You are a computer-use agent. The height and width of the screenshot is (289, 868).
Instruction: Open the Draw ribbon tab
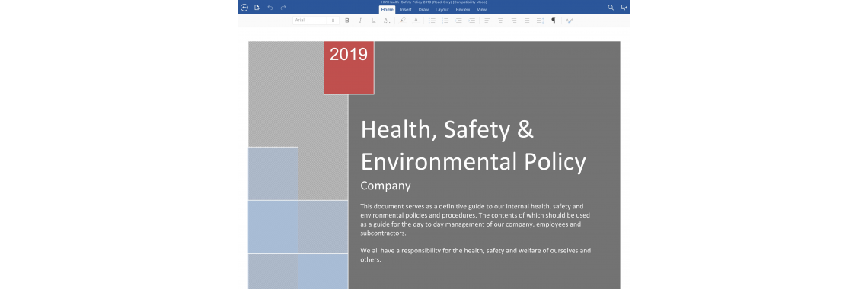click(x=423, y=9)
